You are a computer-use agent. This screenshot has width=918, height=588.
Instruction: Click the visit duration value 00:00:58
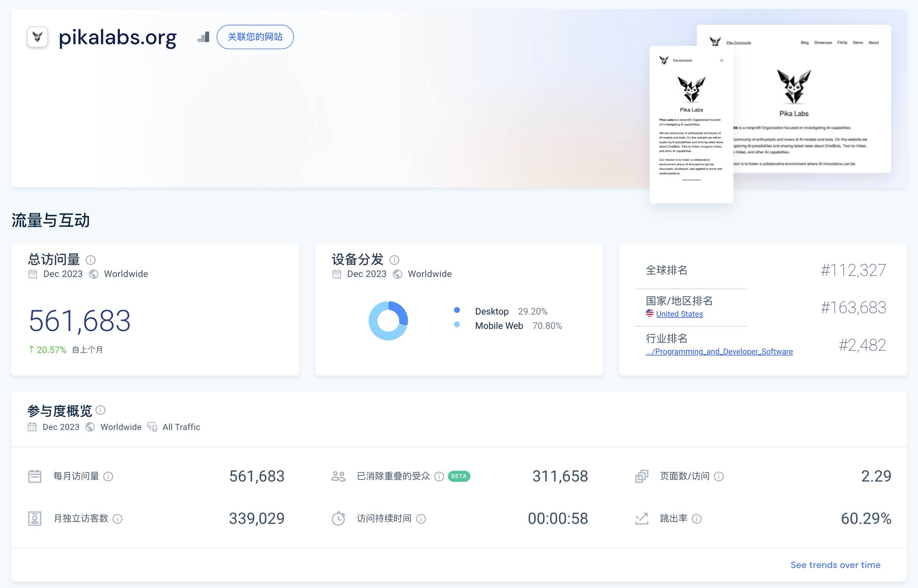(x=558, y=519)
